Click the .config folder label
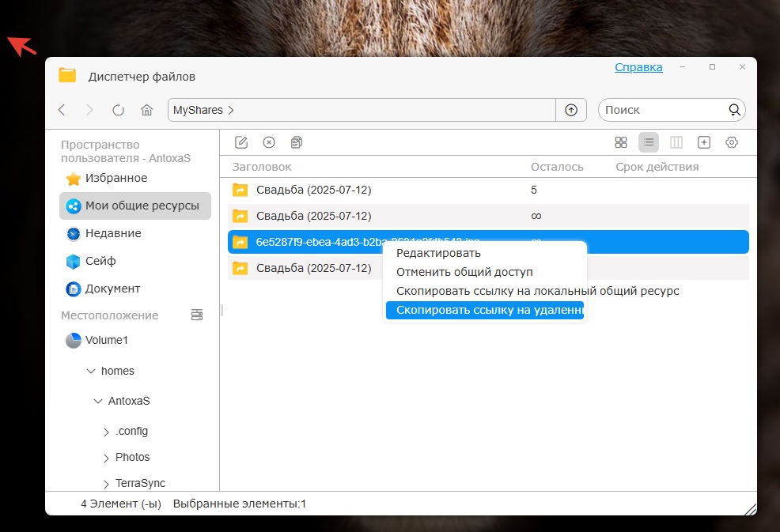The width and height of the screenshot is (780, 532). click(131, 431)
